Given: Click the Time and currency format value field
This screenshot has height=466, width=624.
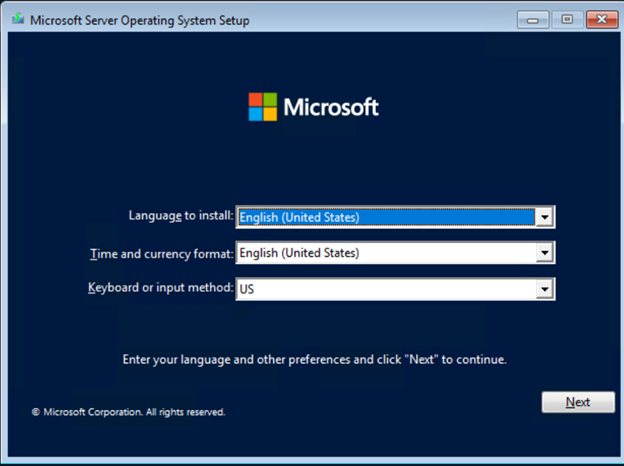Looking at the screenshot, I should click(x=385, y=253).
